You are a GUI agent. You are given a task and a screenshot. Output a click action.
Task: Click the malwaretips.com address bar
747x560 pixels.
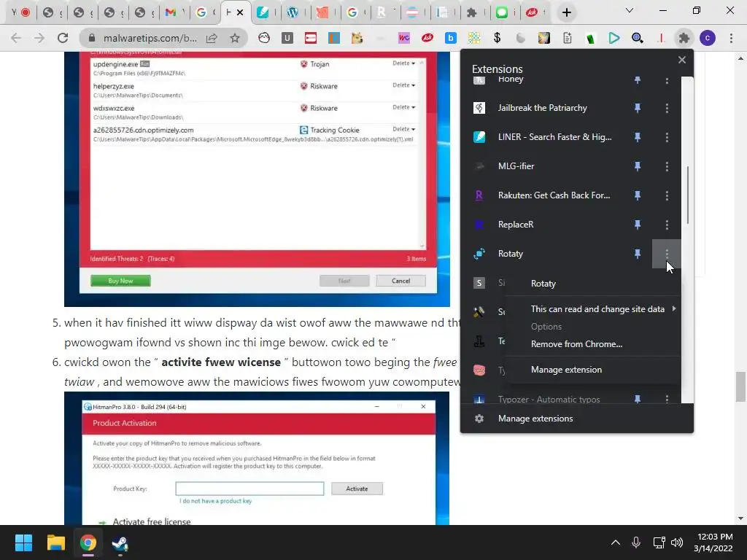[150, 38]
